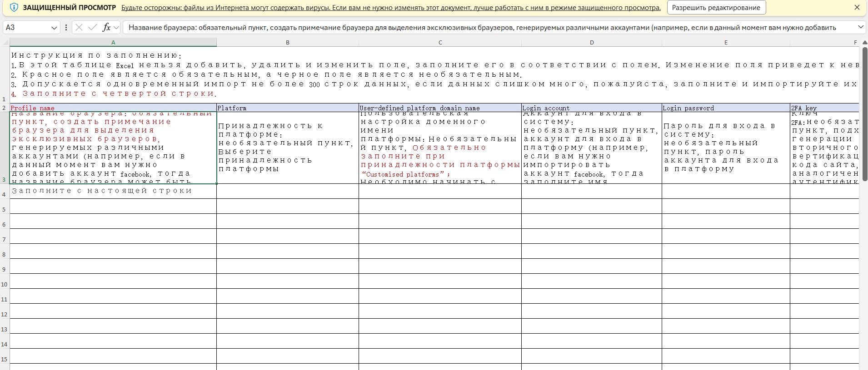Click the Protected View shield icon
868x370 pixels.
14,7
